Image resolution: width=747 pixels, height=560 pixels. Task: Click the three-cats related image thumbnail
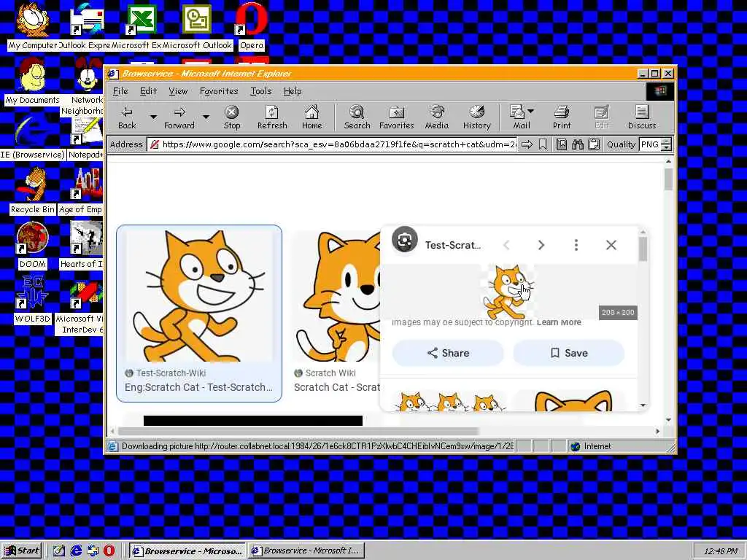coord(449,401)
